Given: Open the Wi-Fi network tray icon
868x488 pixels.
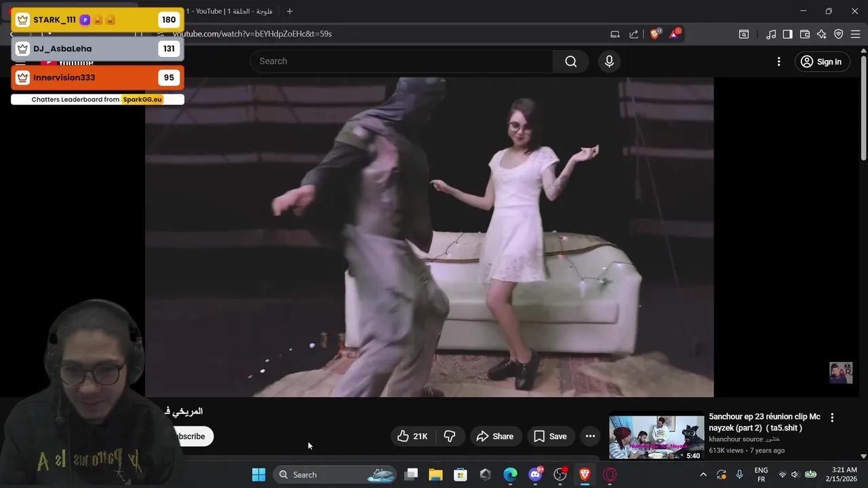Looking at the screenshot, I should (783, 474).
